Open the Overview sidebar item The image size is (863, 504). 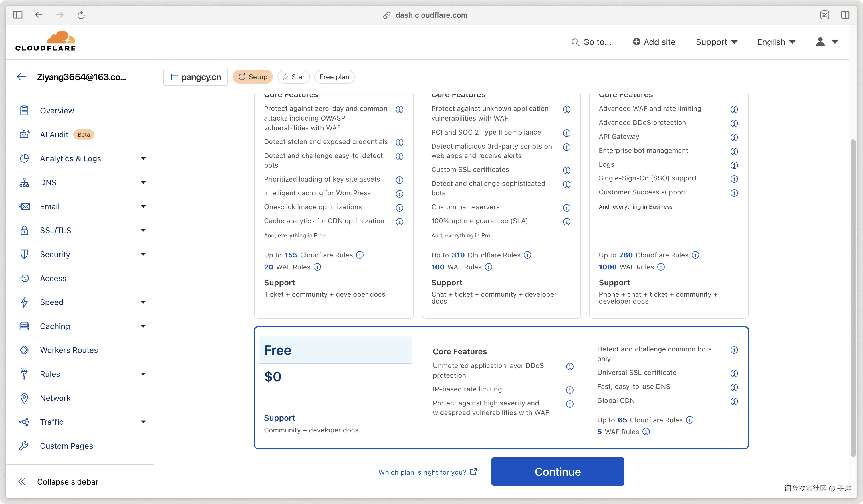pos(57,111)
